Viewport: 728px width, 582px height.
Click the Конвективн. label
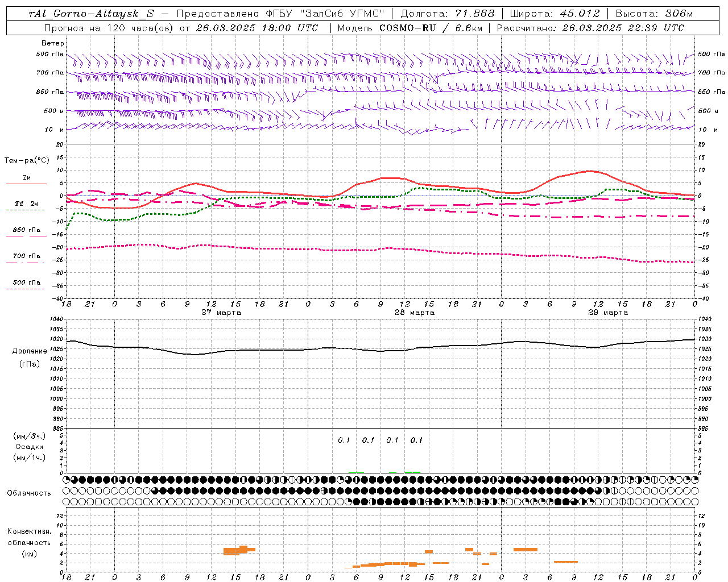click(x=30, y=531)
